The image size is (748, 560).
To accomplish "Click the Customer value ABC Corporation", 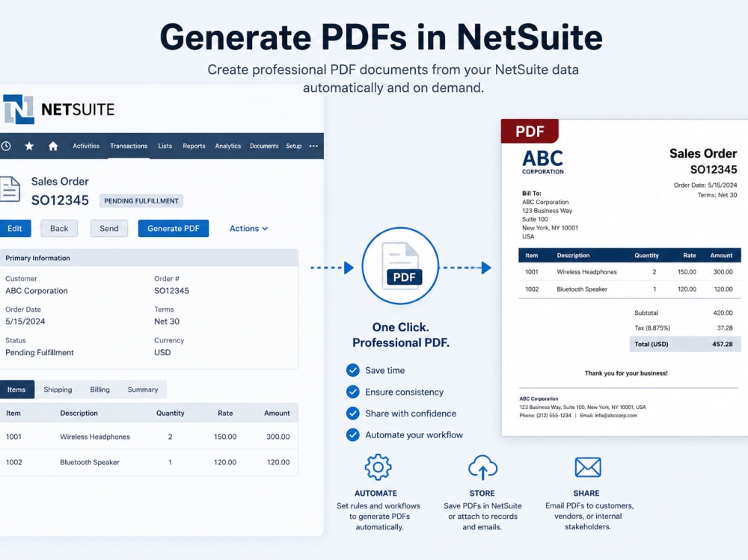I will [x=37, y=291].
